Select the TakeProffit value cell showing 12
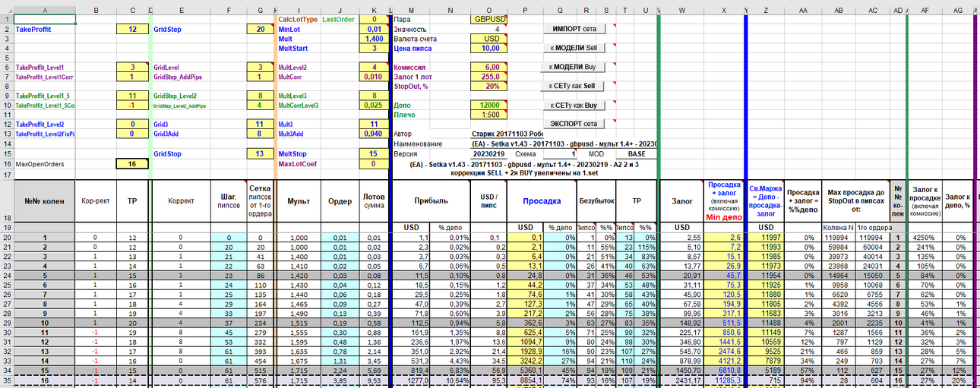 (133, 29)
